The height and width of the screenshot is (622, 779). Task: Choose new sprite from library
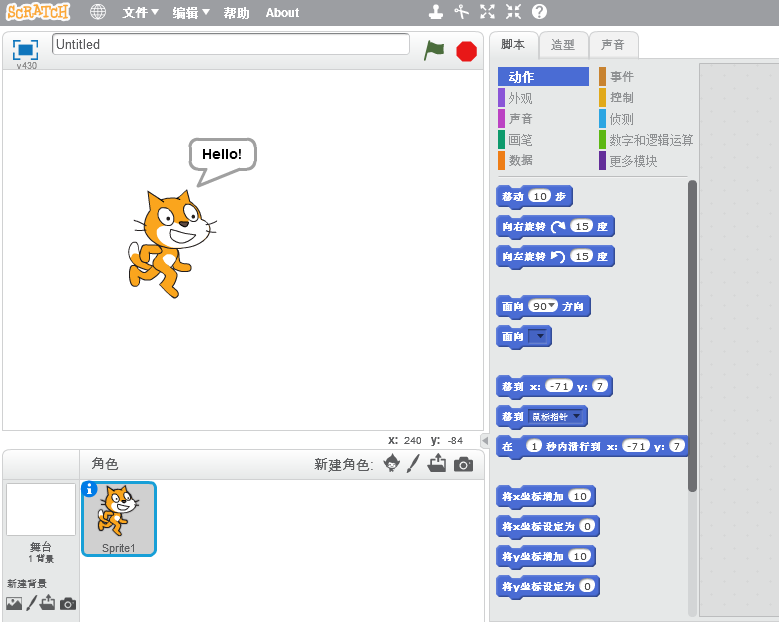tap(391, 463)
